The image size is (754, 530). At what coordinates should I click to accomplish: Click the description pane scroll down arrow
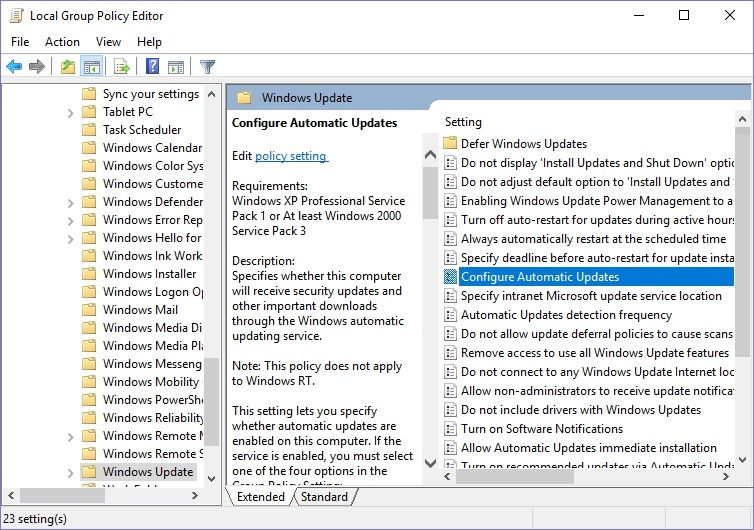click(430, 463)
